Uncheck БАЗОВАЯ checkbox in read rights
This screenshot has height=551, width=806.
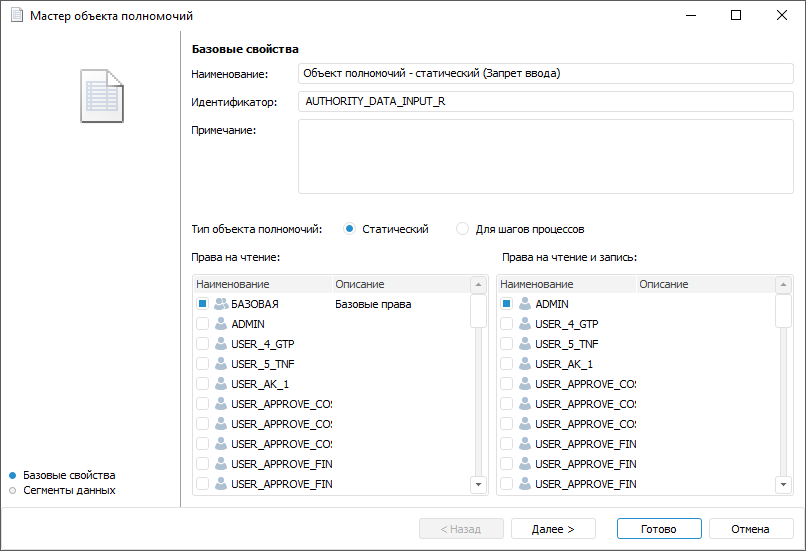(x=203, y=304)
